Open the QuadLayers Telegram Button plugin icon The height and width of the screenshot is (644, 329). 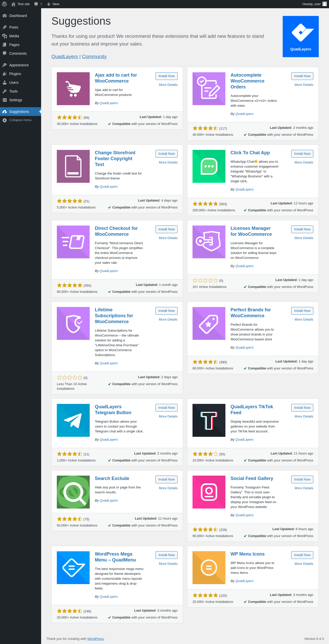(x=73, y=420)
